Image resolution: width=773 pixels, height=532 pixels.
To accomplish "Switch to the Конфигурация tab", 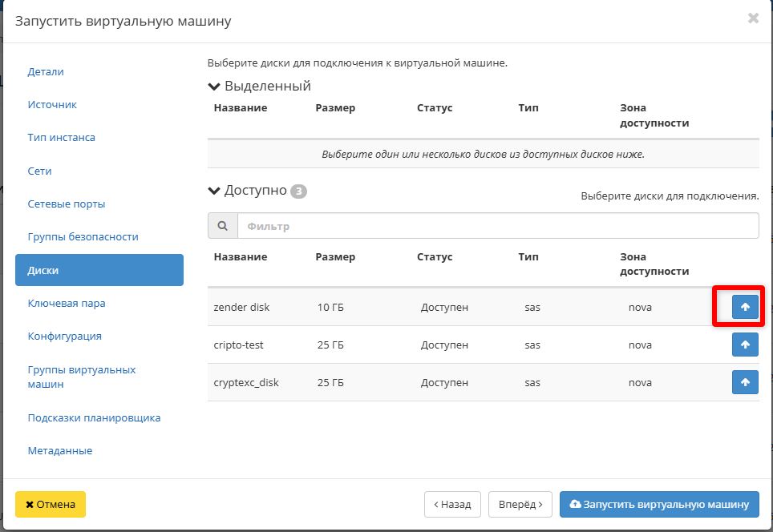I will 64,336.
